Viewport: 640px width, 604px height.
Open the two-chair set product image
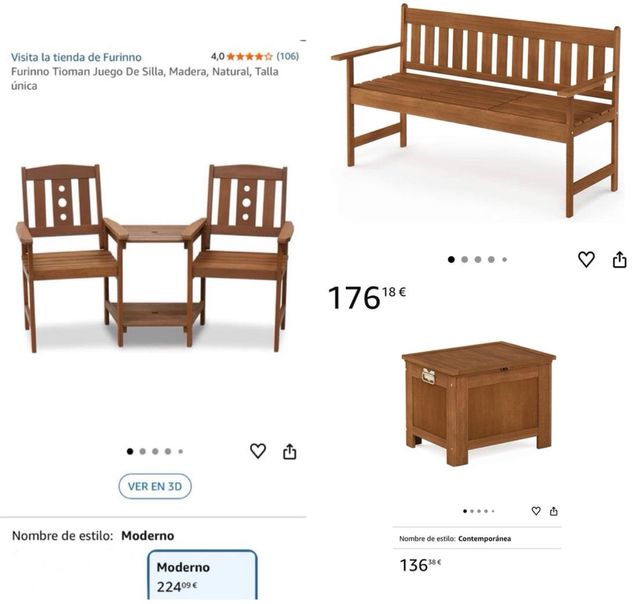(154, 258)
